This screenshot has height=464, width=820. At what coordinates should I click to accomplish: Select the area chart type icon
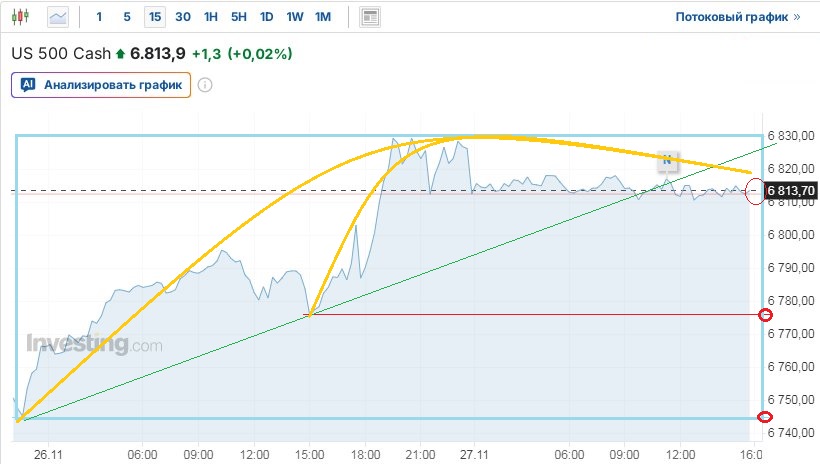click(58, 17)
